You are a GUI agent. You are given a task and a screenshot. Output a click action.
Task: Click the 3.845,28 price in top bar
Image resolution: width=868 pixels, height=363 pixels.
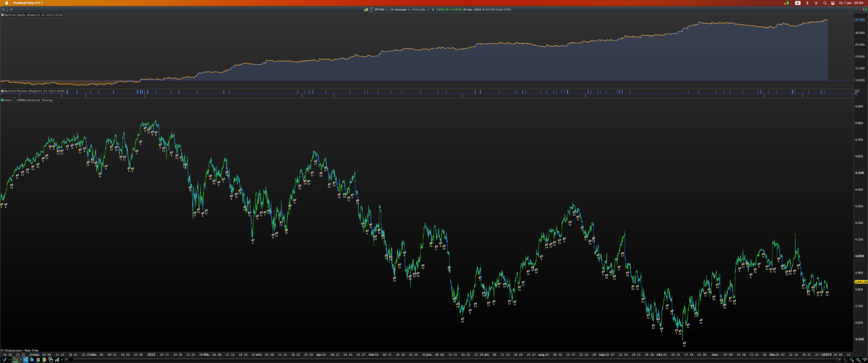point(442,9)
